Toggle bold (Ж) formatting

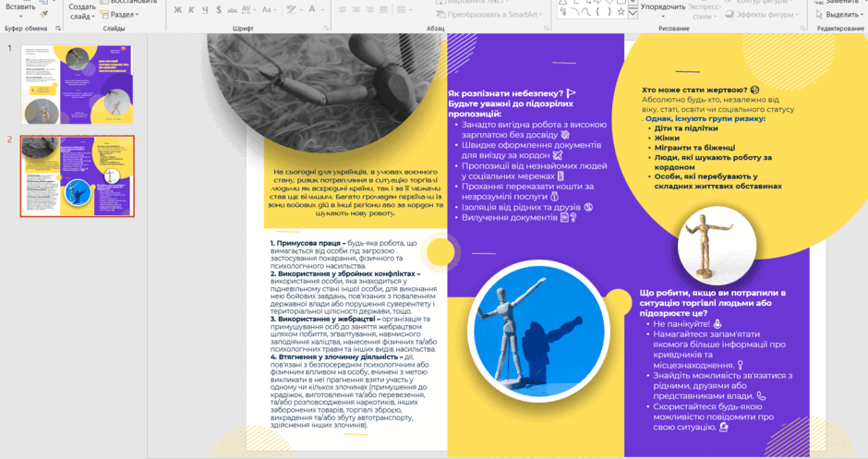[177, 10]
